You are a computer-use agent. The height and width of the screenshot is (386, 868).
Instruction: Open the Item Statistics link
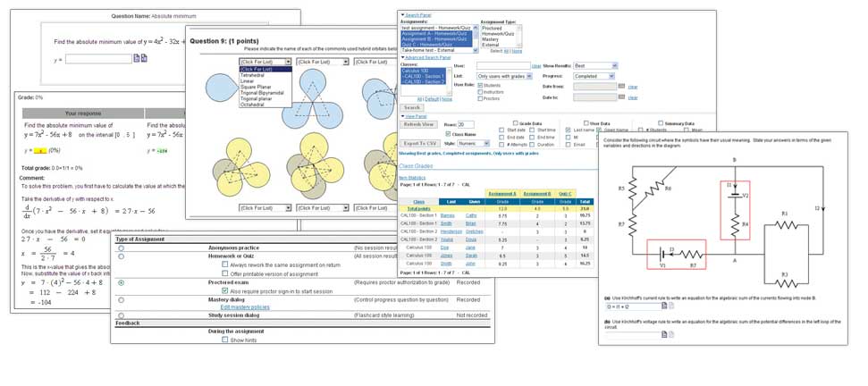pos(412,178)
